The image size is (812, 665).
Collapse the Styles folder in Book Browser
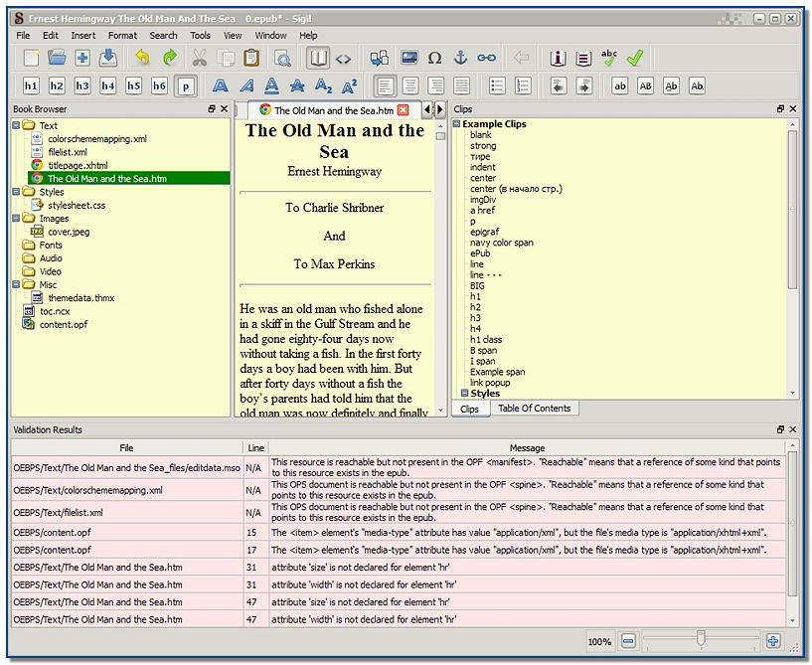(16, 192)
